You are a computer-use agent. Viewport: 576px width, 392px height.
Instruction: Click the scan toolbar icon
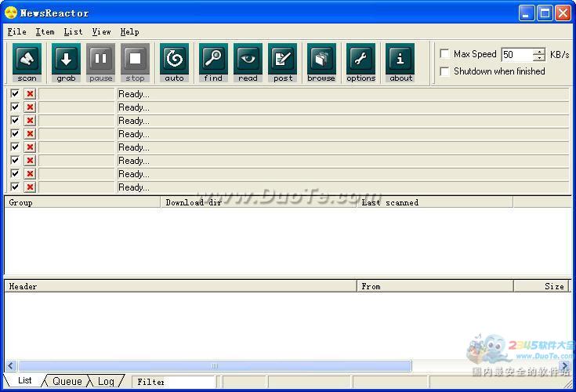[27, 63]
